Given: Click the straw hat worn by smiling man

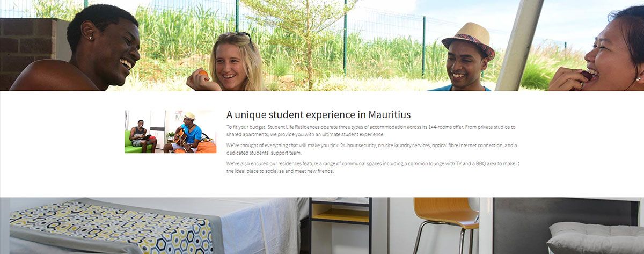Looking at the screenshot, I should click(468, 39).
